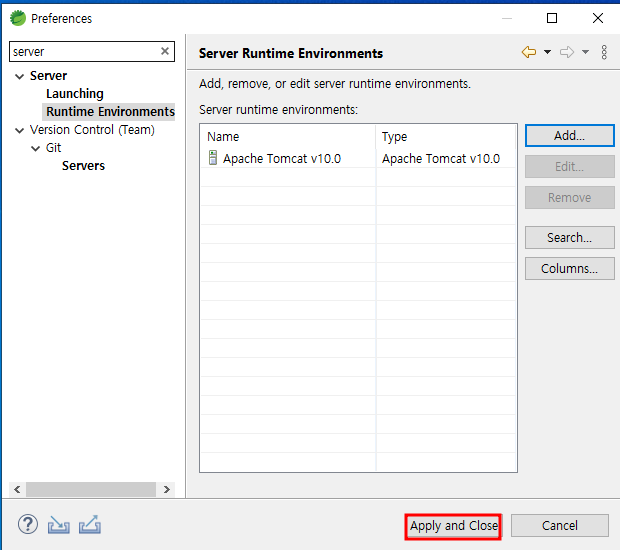This screenshot has height=550, width=620.
Task: Click the help question mark icon
Action: coord(28,525)
